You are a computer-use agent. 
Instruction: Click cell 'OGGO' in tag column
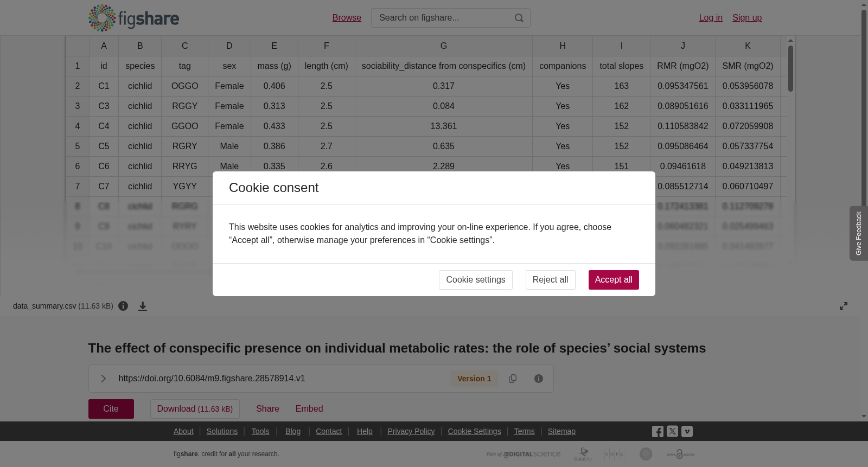185,86
